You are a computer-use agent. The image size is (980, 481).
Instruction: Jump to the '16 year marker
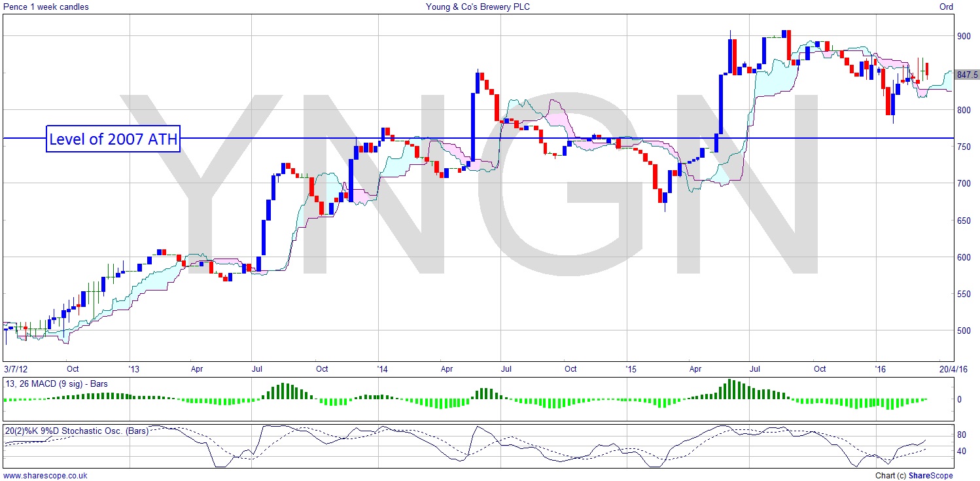click(x=881, y=369)
